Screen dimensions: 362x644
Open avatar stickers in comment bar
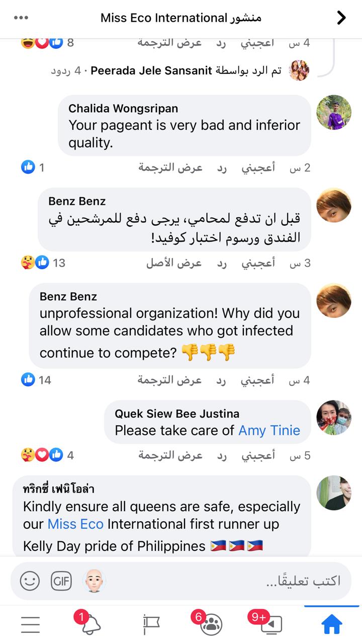click(x=94, y=581)
